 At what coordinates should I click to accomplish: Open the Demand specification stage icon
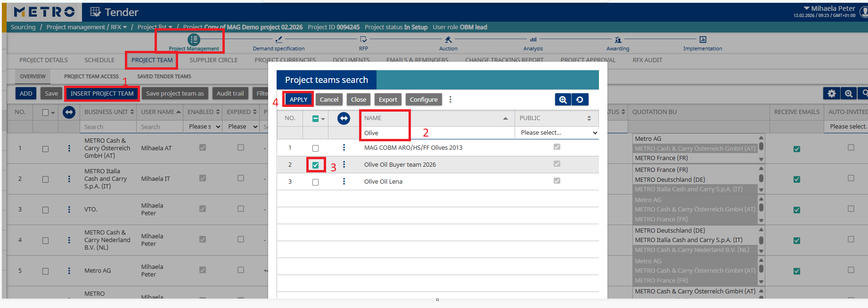click(279, 40)
